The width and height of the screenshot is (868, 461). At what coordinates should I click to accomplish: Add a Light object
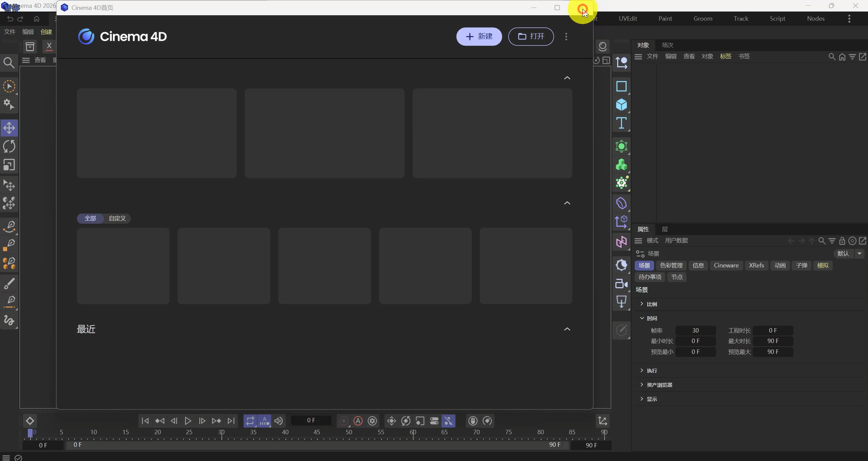coord(621,302)
